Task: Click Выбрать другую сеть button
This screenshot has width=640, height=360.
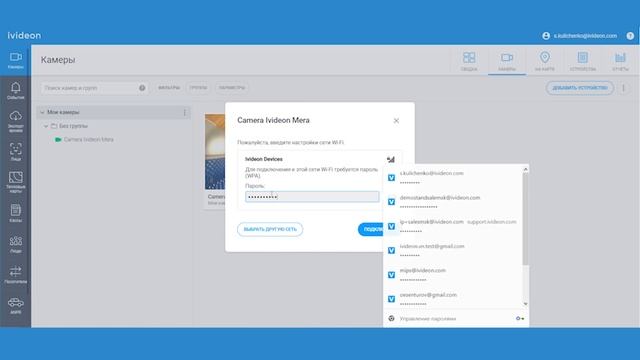Action: pos(270,229)
